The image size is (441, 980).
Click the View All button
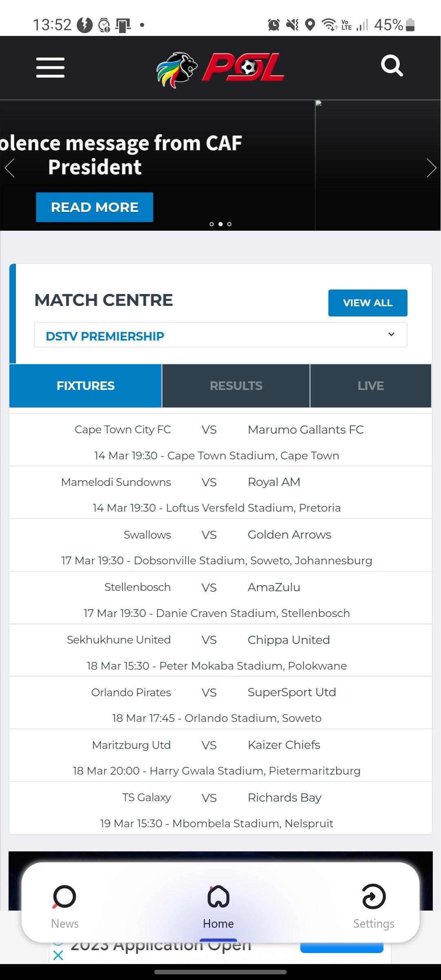coord(368,303)
